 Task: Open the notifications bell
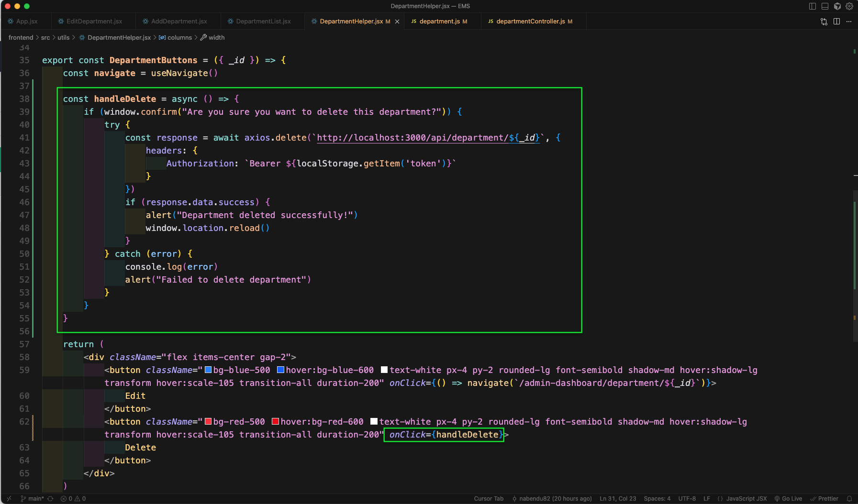(x=849, y=499)
